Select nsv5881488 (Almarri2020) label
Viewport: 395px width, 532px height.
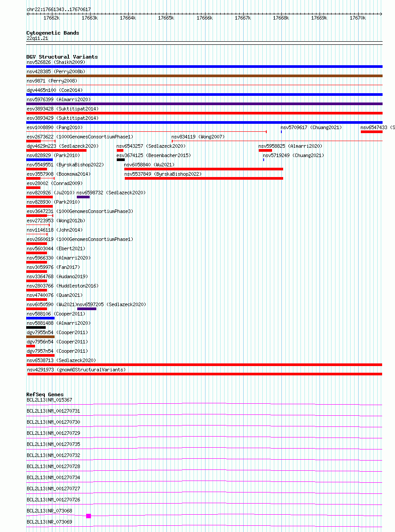coord(59,323)
